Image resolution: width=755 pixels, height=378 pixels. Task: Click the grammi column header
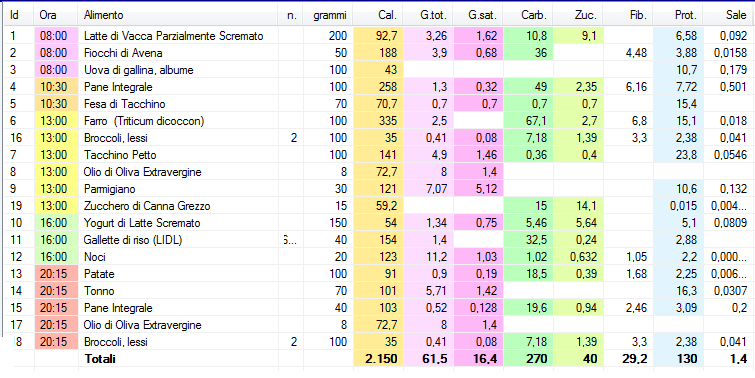(x=330, y=15)
